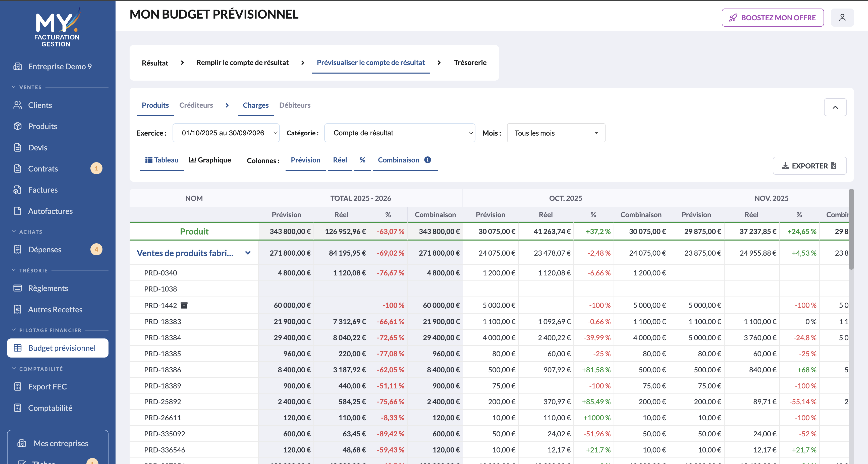The height and width of the screenshot is (464, 868).
Task: Click the Contrats document icon
Action: (18, 168)
